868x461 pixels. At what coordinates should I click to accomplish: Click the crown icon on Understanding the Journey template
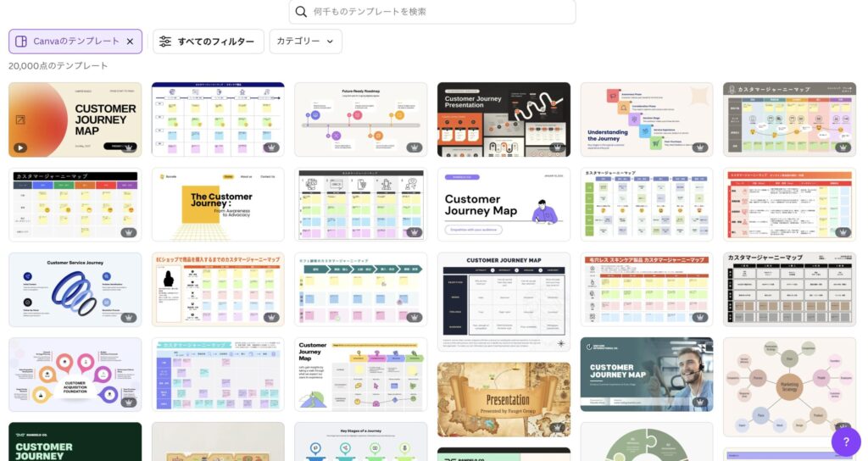[700, 147]
